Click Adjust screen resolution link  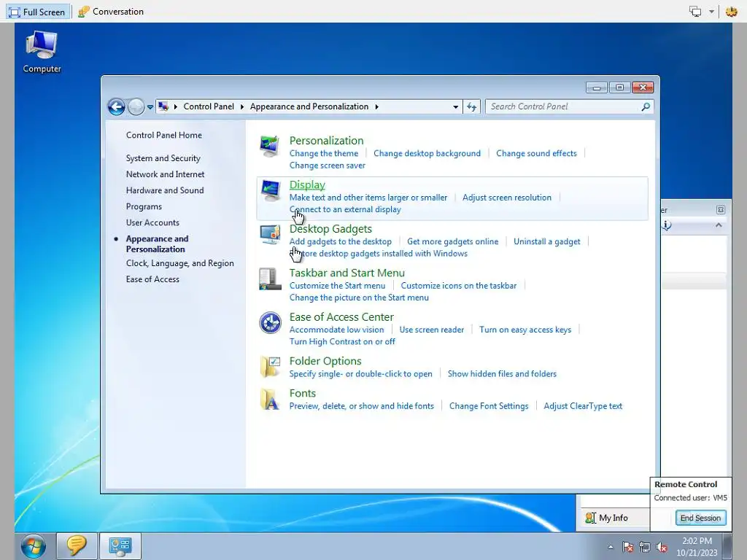507,197
